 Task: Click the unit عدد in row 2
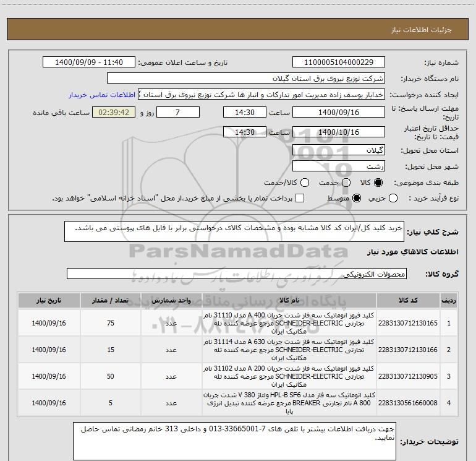[171, 350]
